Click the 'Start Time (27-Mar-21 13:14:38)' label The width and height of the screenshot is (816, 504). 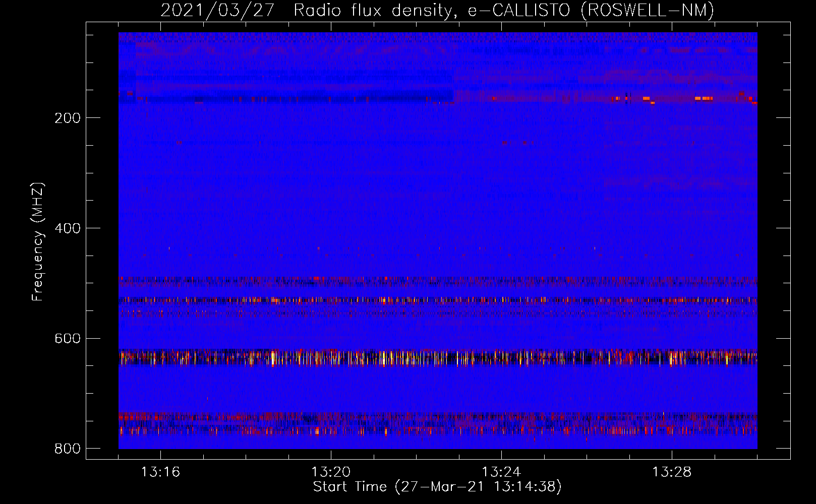[437, 487]
